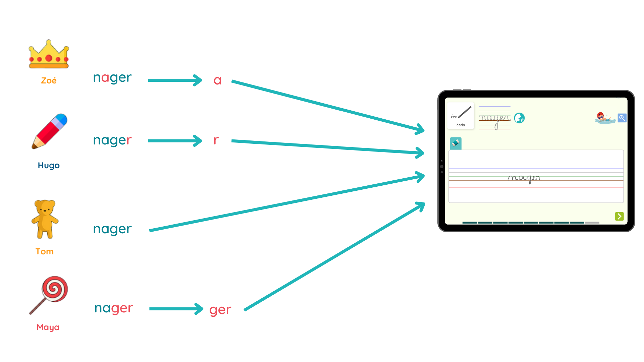This screenshot has width=644, height=362.
Task: Click the globe/language toggle icon
Action: pyautogui.click(x=520, y=118)
